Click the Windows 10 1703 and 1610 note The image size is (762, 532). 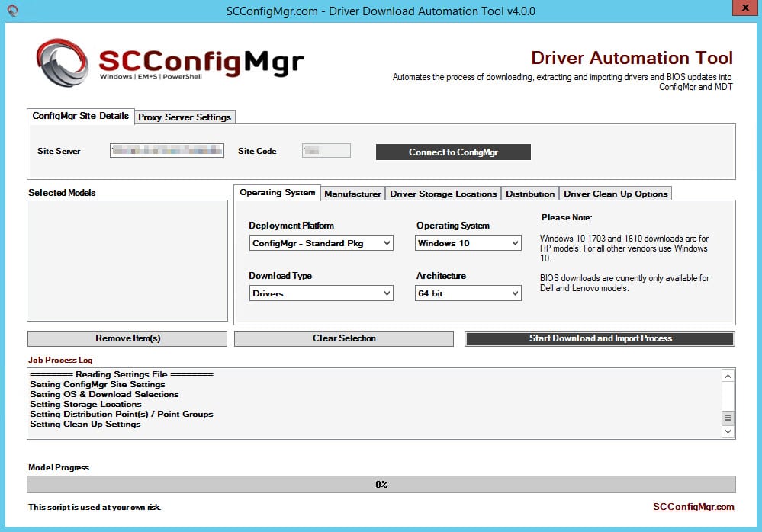[624, 248]
